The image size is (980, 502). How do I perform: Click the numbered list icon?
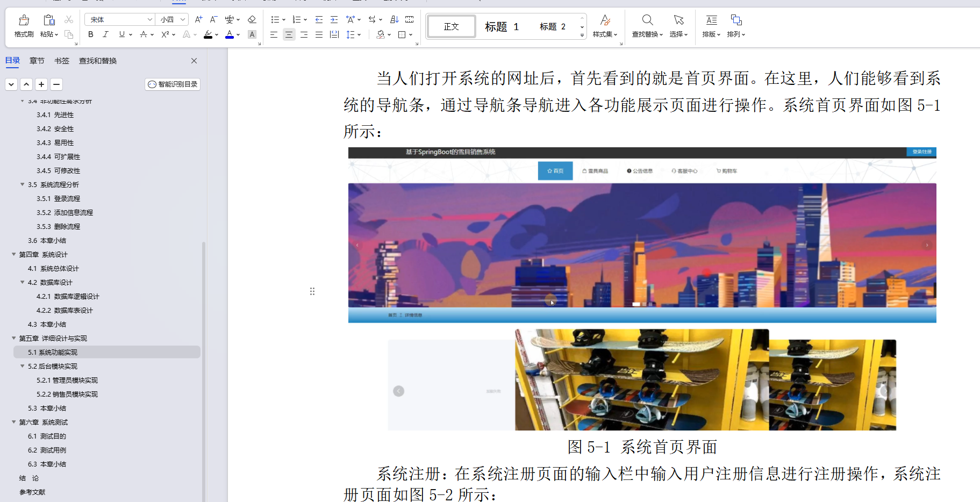[297, 19]
